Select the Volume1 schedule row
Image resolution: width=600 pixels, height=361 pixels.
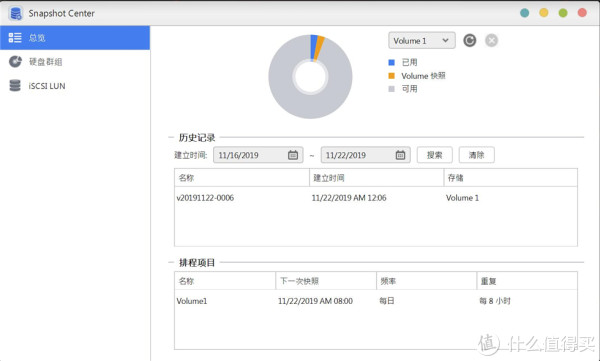[x=376, y=301]
